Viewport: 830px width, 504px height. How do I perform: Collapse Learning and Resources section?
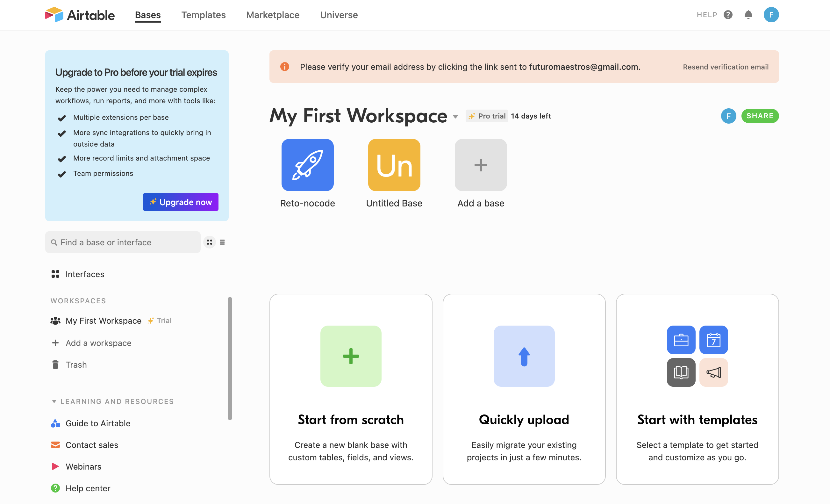click(x=54, y=401)
